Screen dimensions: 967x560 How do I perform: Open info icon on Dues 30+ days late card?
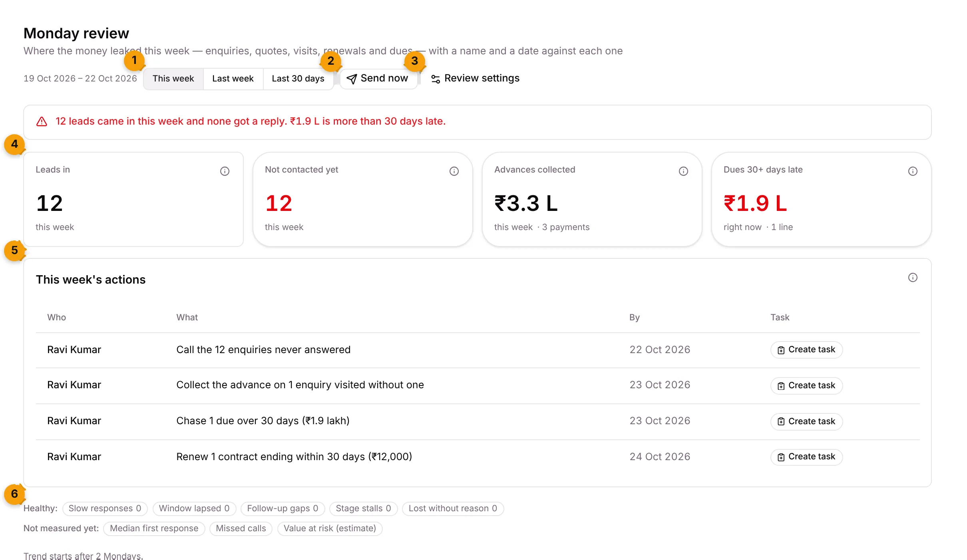913,171
